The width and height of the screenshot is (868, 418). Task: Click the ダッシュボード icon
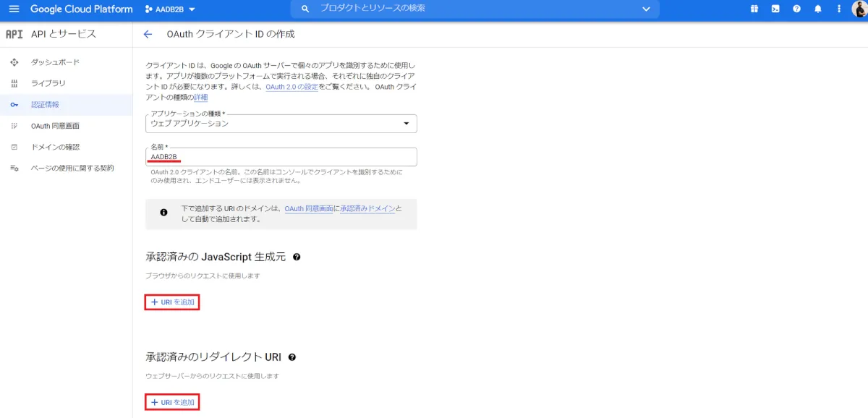14,62
